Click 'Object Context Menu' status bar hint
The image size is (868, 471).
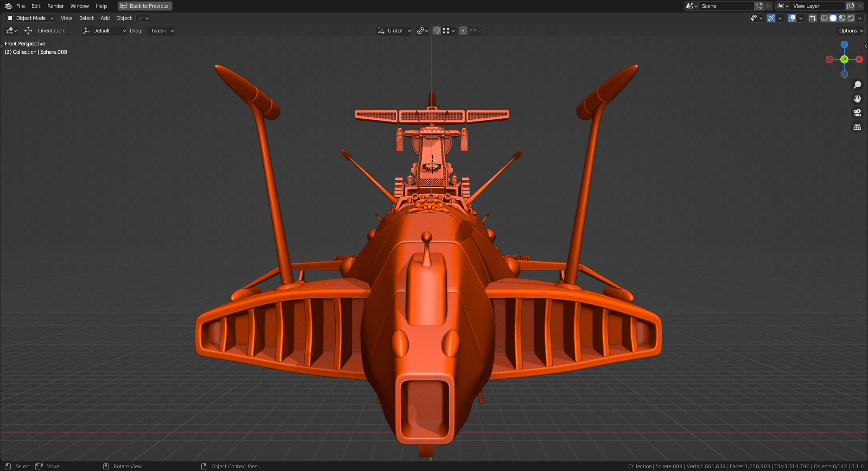pos(236,466)
